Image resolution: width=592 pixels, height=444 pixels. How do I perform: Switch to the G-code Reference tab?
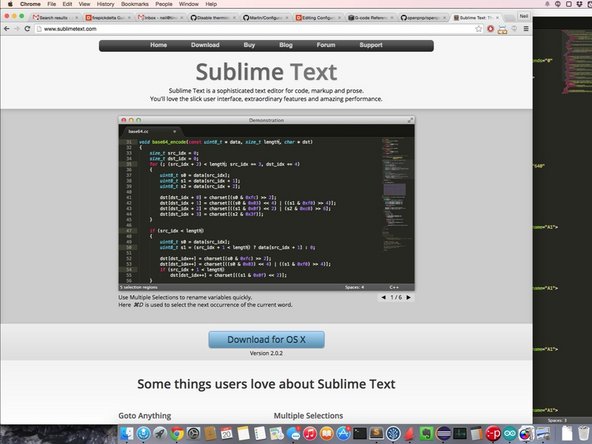click(x=371, y=17)
